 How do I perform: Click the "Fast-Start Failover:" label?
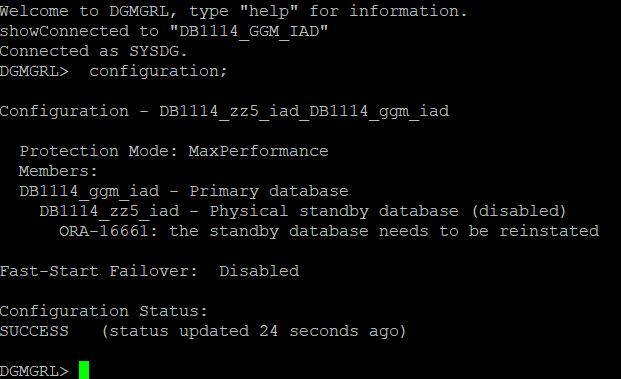pyautogui.click(x=99, y=271)
